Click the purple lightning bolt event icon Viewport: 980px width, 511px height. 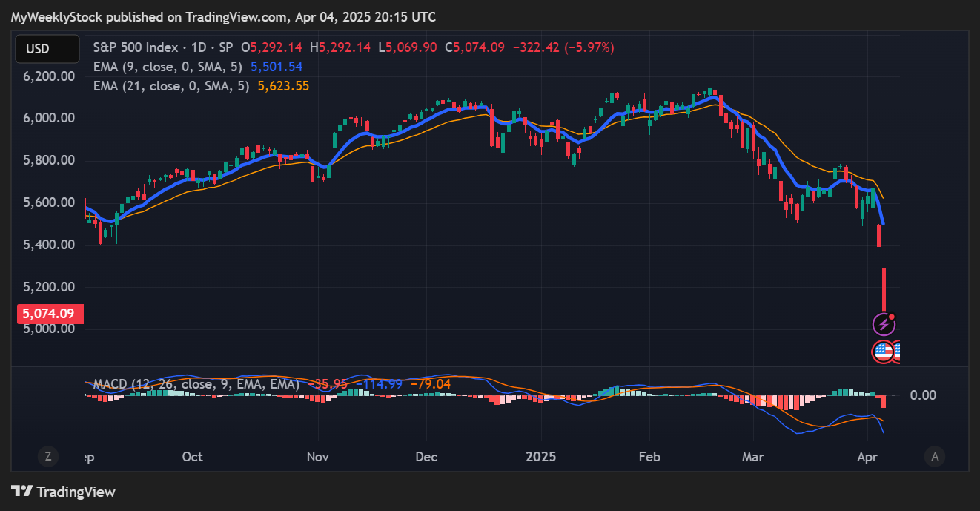(884, 324)
